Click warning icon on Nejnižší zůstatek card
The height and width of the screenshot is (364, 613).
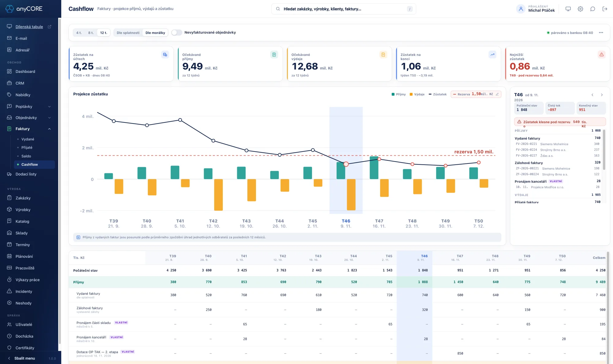(601, 54)
